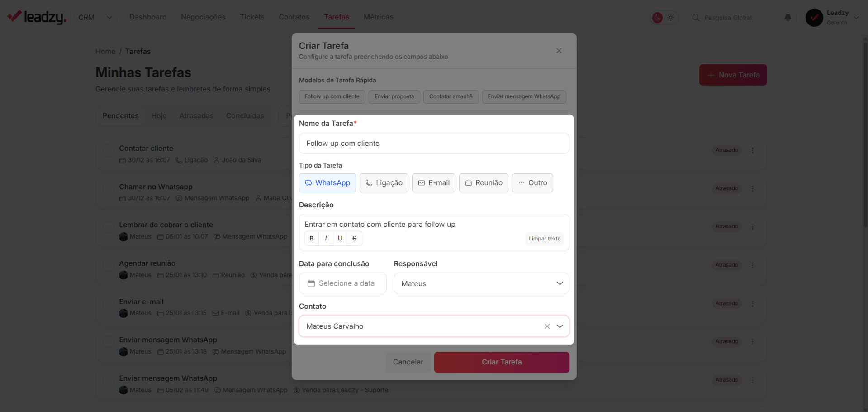The image size is (868, 412).
Task: Open the Responsável dropdown showing Mateus
Action: tap(481, 283)
